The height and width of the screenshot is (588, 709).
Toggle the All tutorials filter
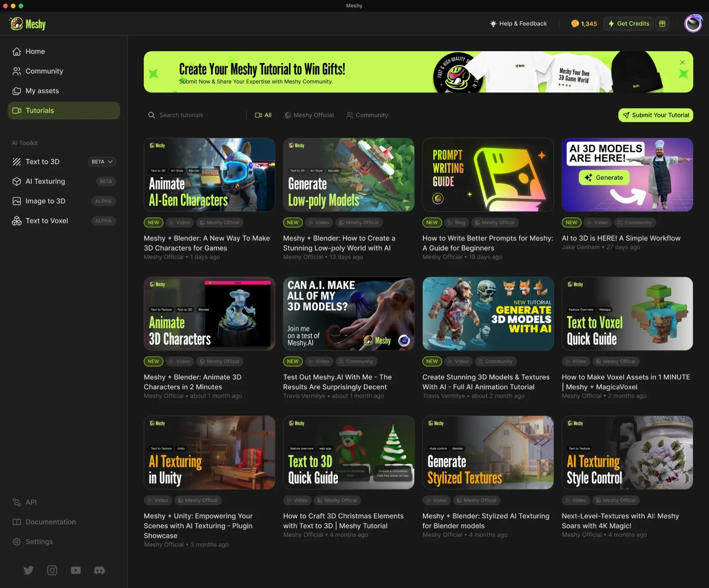click(x=263, y=115)
